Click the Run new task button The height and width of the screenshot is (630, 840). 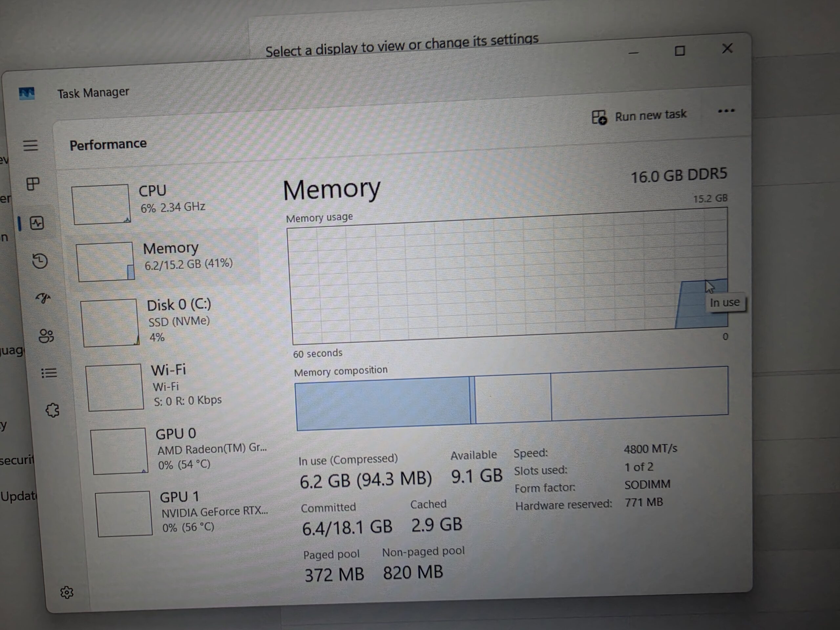pyautogui.click(x=640, y=116)
